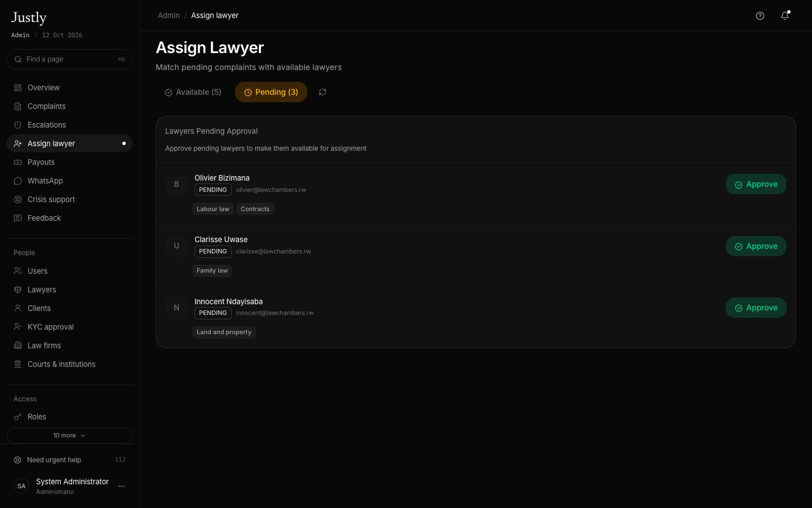Switch to the Available (5) tab
This screenshot has width=812, height=508.
click(x=193, y=92)
